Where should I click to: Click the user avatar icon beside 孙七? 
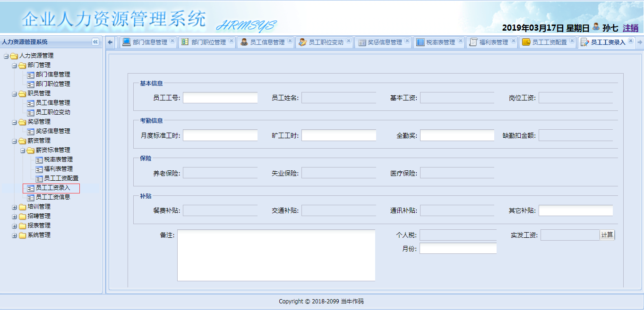596,27
